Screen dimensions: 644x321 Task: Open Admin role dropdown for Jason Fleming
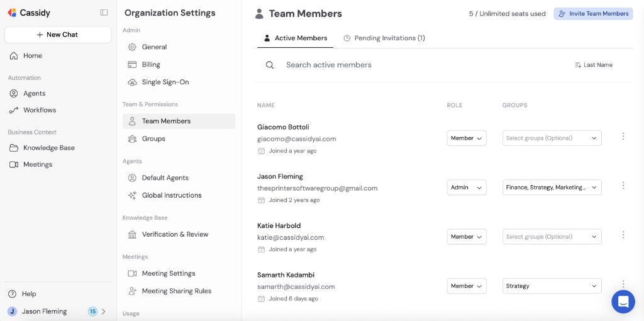point(467,188)
